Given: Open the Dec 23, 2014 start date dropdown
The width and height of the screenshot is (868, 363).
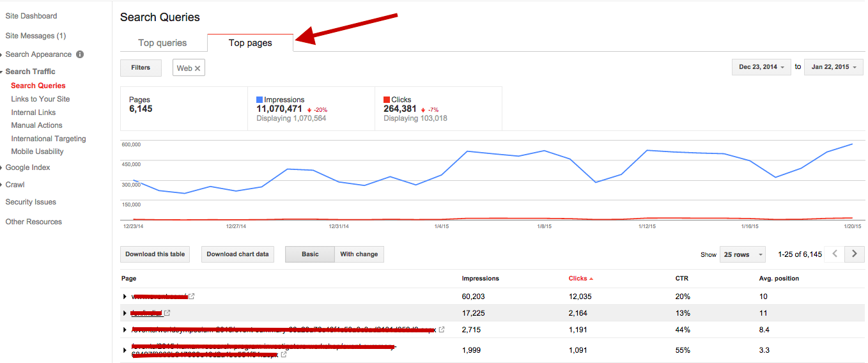Looking at the screenshot, I should (x=762, y=67).
